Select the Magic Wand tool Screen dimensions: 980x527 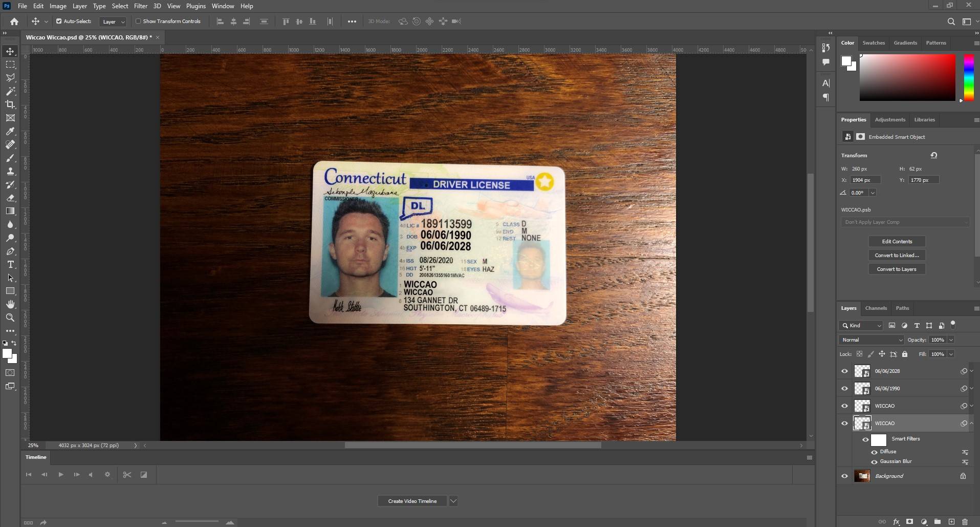10,91
